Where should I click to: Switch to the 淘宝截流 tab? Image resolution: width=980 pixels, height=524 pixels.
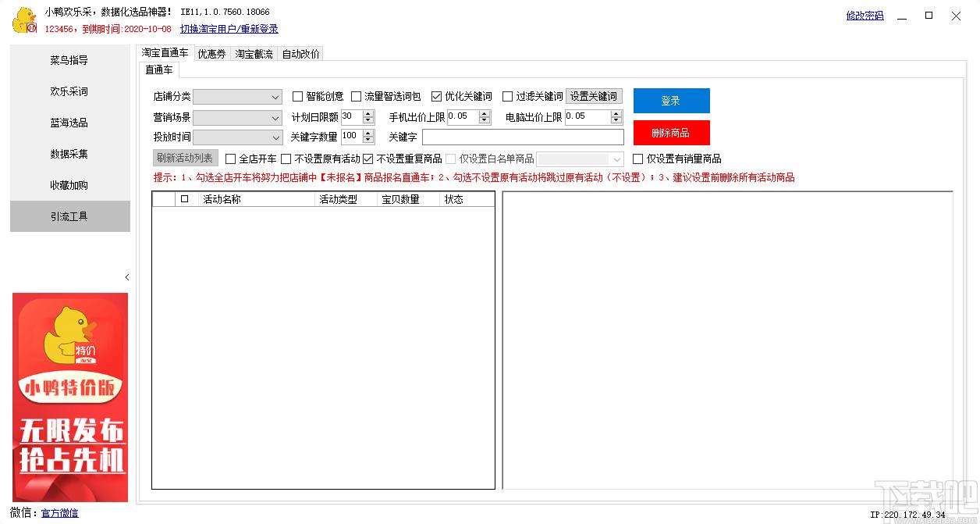click(x=254, y=54)
